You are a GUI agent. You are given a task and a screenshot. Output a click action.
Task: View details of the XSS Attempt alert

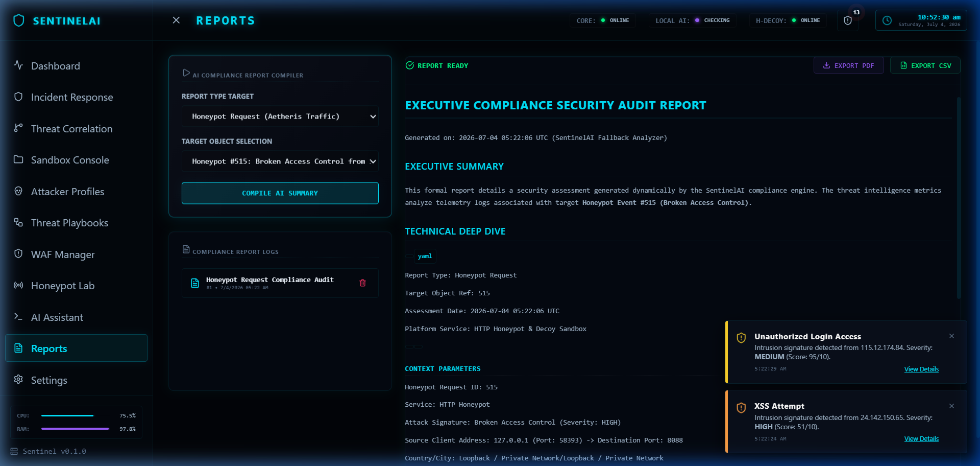coord(921,439)
